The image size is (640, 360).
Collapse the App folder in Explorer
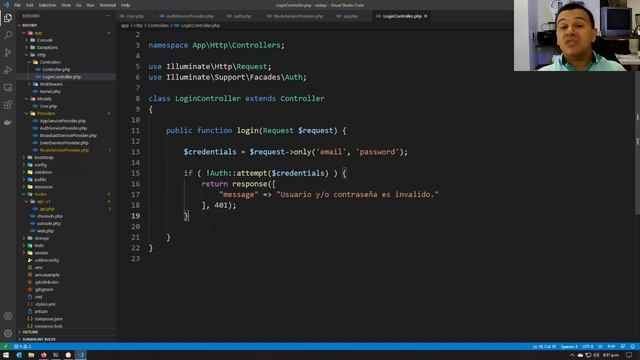pos(38,33)
